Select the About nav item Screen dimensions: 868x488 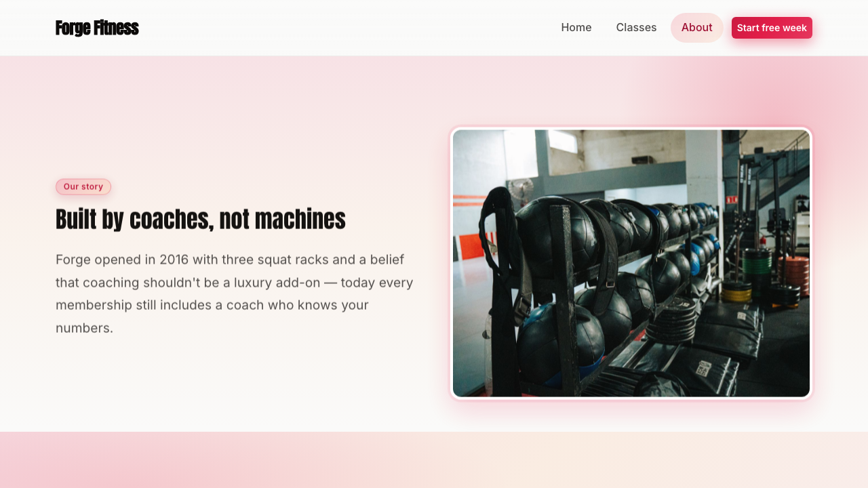(x=697, y=28)
